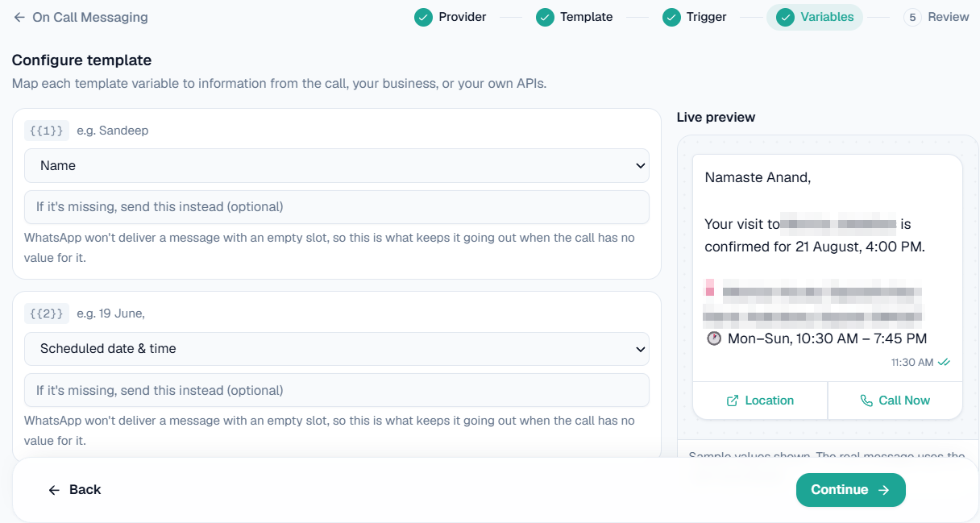Viewport: 980px width, 523px height.
Task: Go back via the arrow beside On Call Messaging
Action: coord(19,17)
